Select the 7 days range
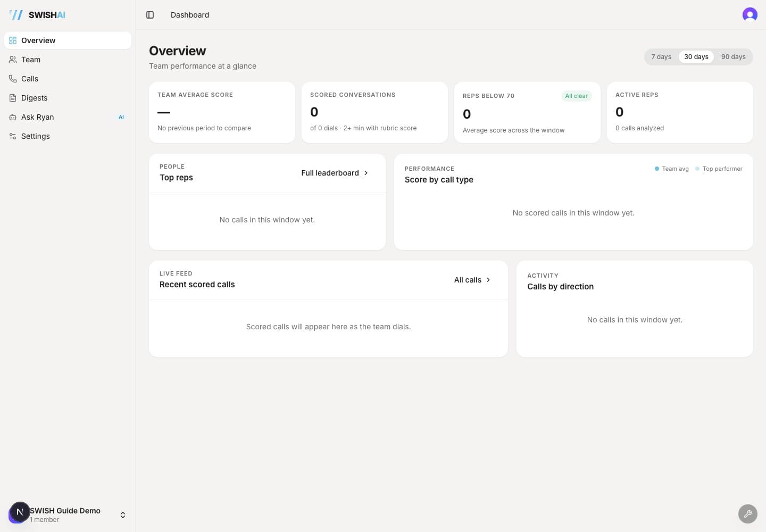 (661, 57)
